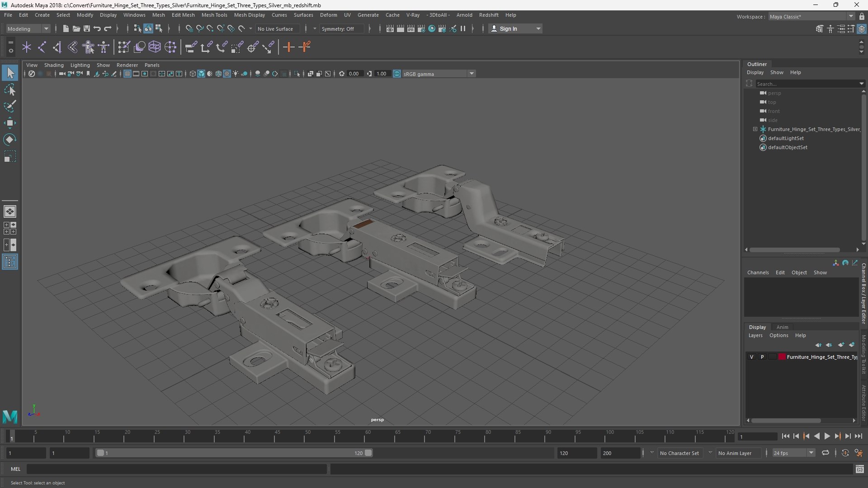Click the play forward button

[827, 436]
